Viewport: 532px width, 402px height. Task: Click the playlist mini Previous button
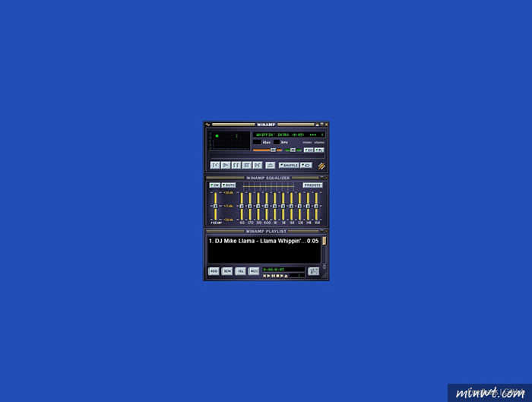coord(264,276)
